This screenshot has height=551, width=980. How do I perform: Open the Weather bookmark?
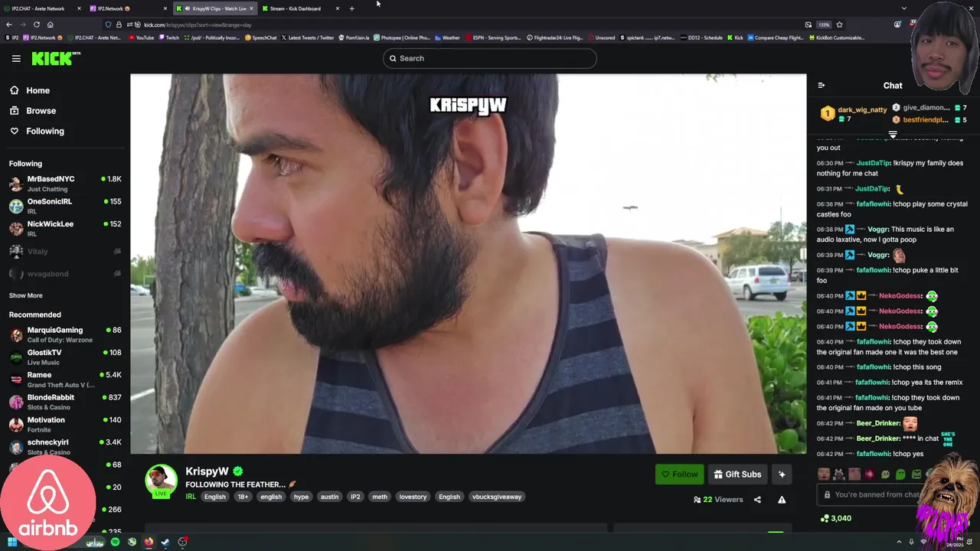(x=448, y=37)
